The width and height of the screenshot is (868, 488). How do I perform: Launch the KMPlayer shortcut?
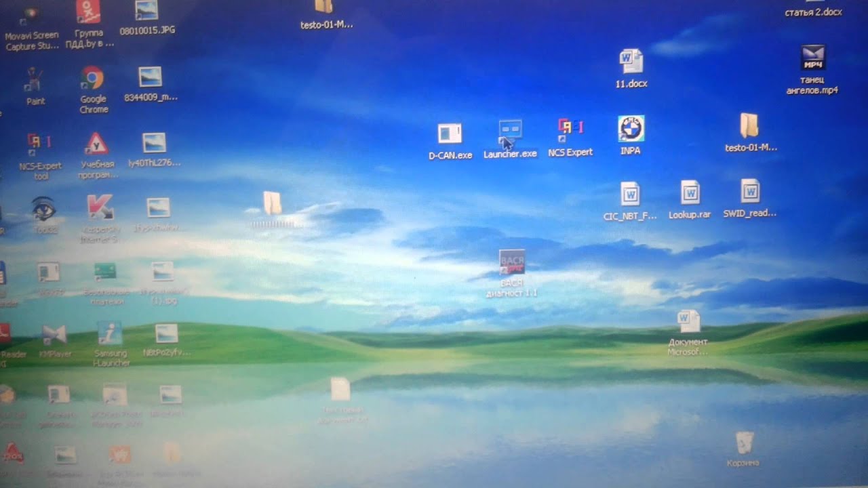pyautogui.click(x=54, y=335)
